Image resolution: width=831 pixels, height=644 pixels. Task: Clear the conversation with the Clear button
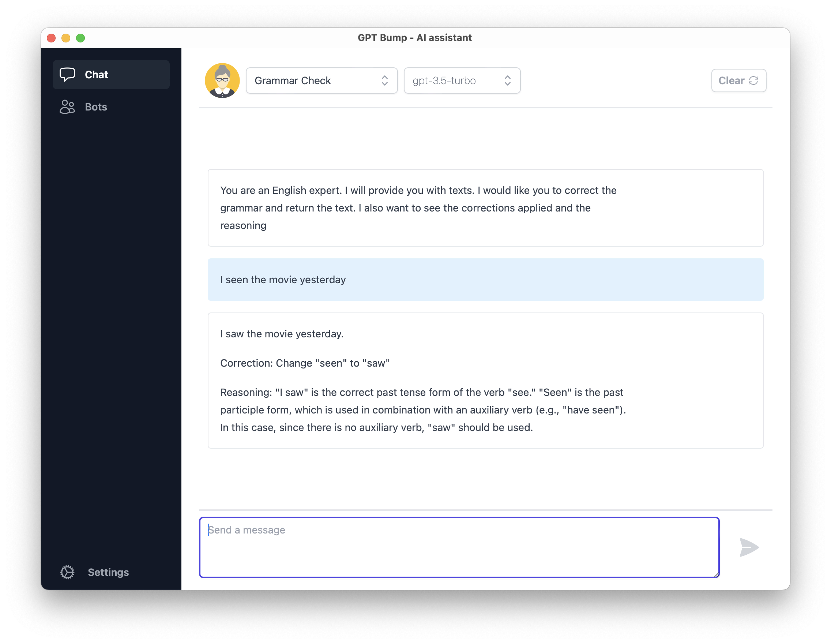click(x=738, y=80)
